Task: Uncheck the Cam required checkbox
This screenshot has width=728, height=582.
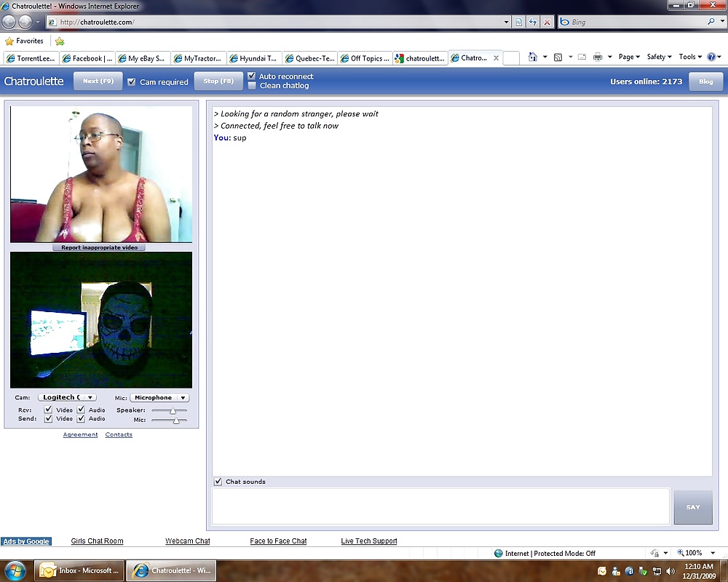Action: [132, 81]
